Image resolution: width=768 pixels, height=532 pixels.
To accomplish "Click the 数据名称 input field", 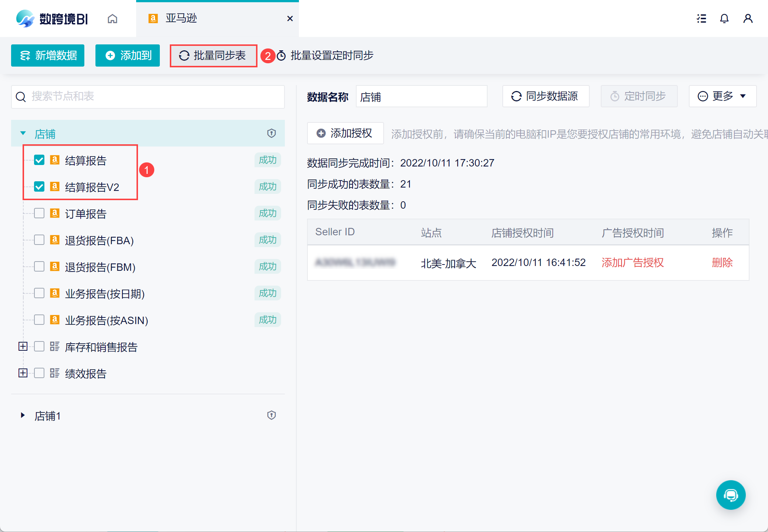I will point(421,97).
